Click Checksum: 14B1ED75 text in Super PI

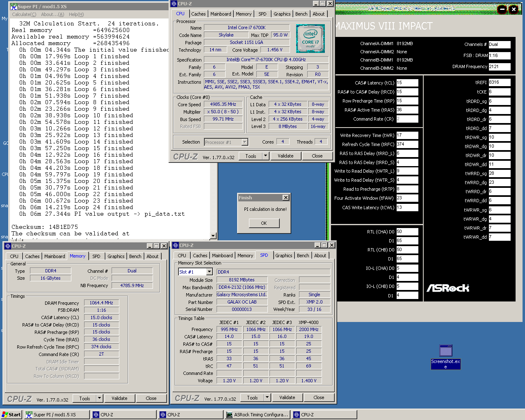(45, 227)
